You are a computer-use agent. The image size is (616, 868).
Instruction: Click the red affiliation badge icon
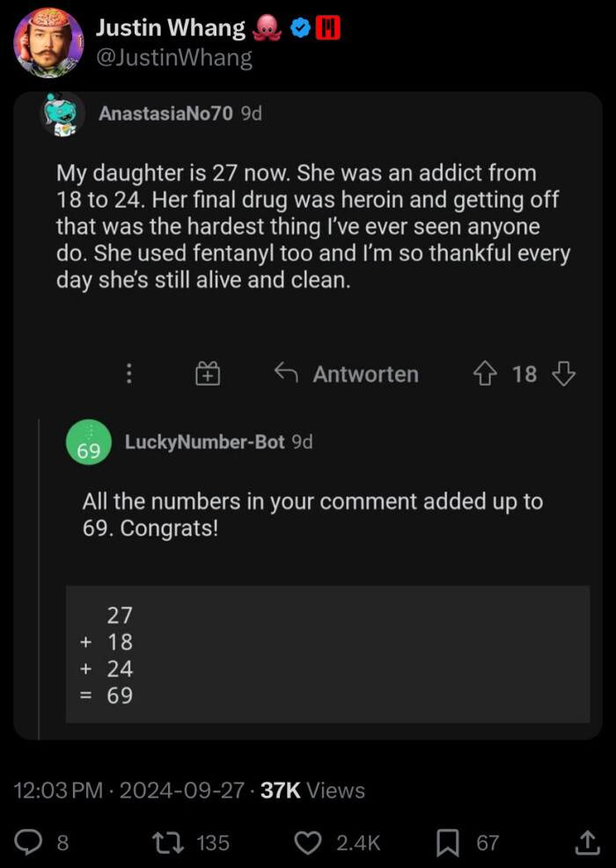tap(327, 29)
